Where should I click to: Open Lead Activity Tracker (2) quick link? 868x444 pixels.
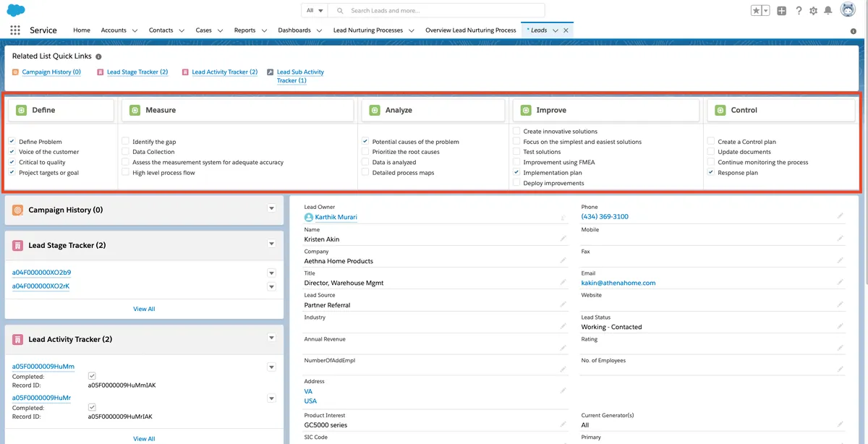225,72
